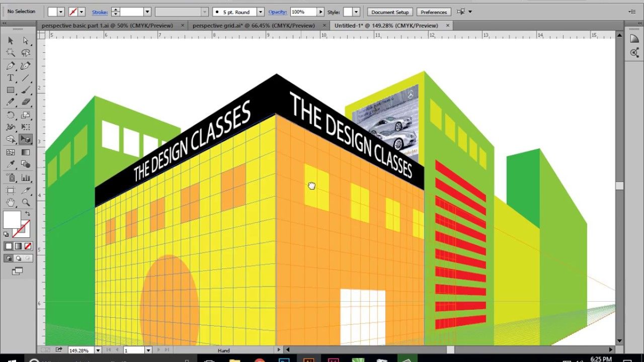Select the Curvature tool
644x362 pixels.
point(26,66)
